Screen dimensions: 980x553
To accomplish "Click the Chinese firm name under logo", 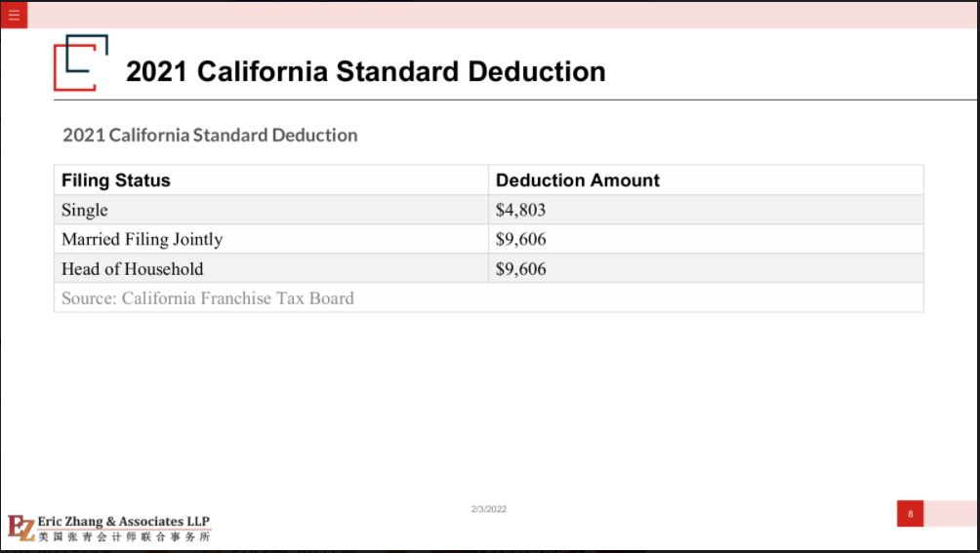I will [124, 536].
